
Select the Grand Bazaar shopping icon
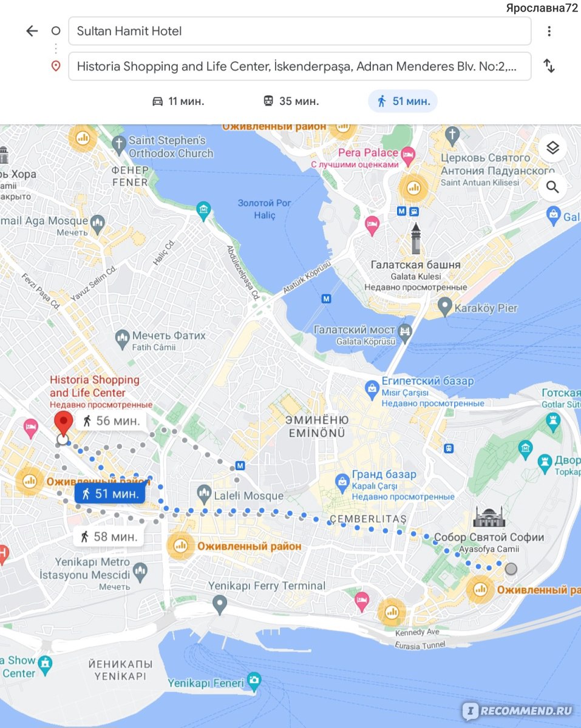point(342,482)
